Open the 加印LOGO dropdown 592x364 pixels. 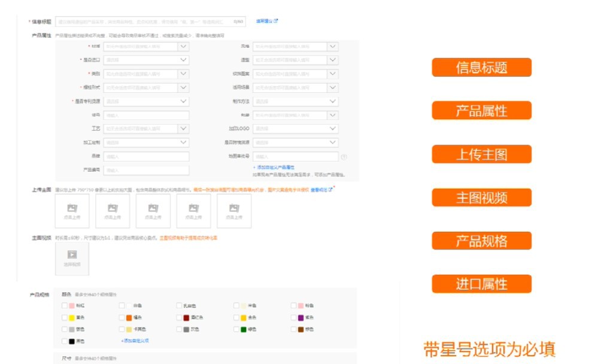[x=333, y=128]
